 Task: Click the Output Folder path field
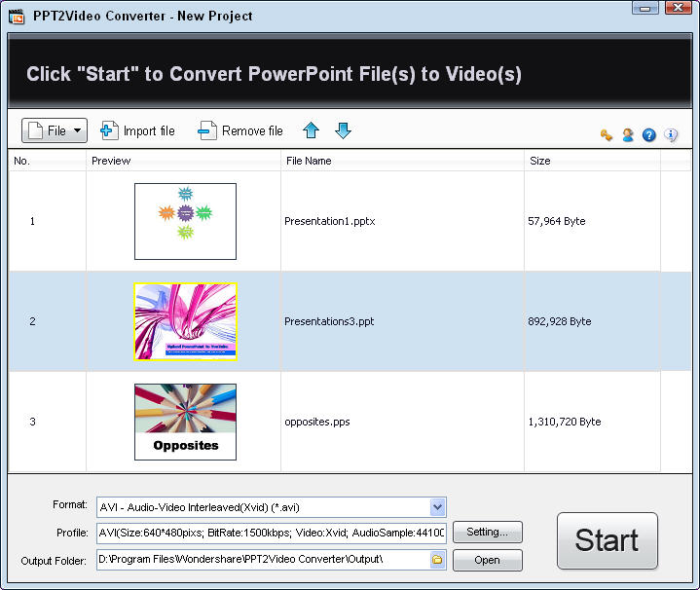[x=263, y=560]
